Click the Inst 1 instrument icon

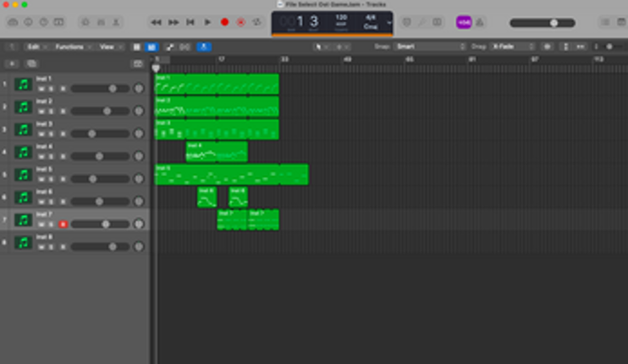point(24,84)
